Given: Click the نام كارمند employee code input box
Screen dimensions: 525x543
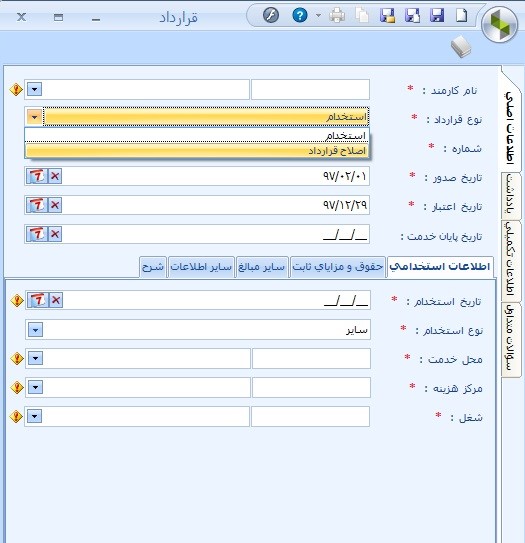Looking at the screenshot, I should (x=310, y=90).
